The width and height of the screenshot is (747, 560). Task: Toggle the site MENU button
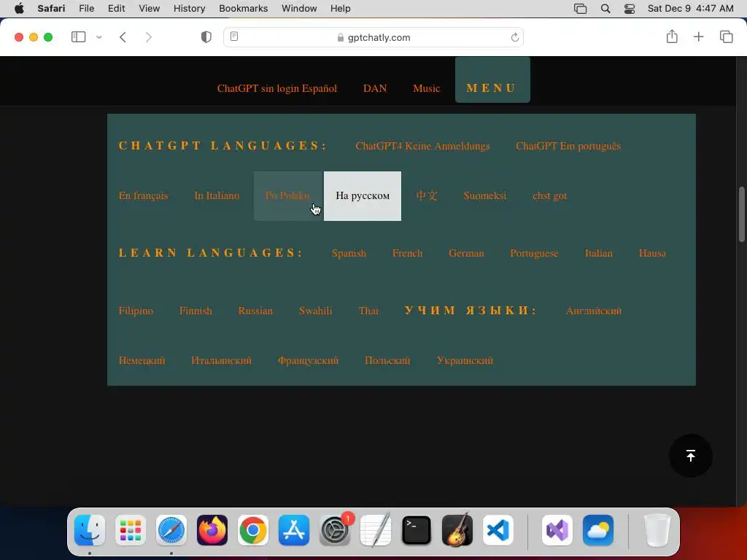[492, 80]
